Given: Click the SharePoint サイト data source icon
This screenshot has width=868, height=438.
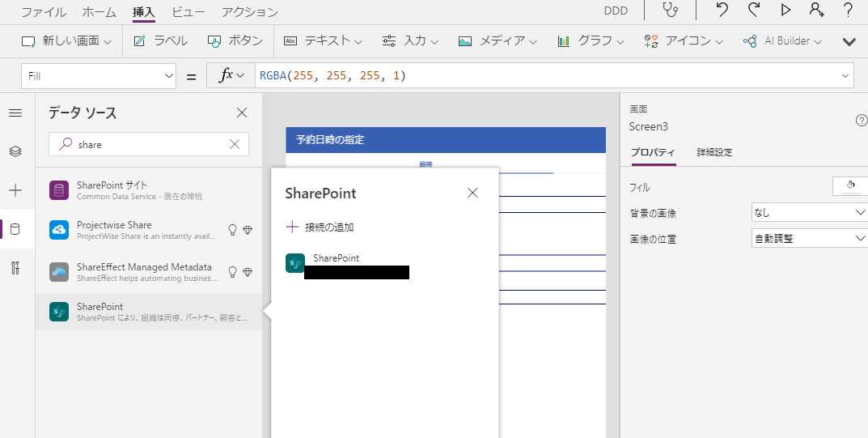Looking at the screenshot, I should (x=59, y=190).
